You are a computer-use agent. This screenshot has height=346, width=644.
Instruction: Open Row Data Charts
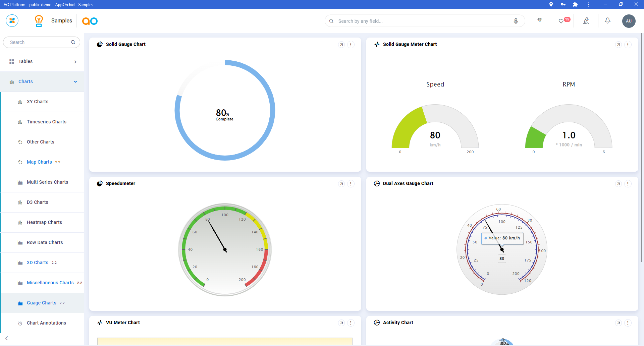point(42,242)
